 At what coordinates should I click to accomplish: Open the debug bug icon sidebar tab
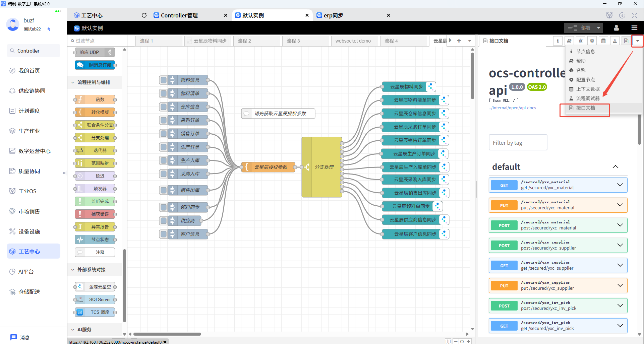581,41
